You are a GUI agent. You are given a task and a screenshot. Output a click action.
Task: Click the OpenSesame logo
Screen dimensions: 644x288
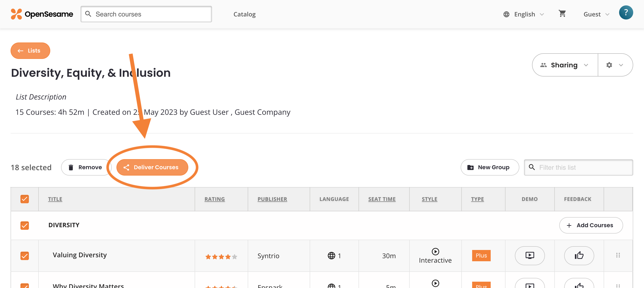click(x=42, y=14)
